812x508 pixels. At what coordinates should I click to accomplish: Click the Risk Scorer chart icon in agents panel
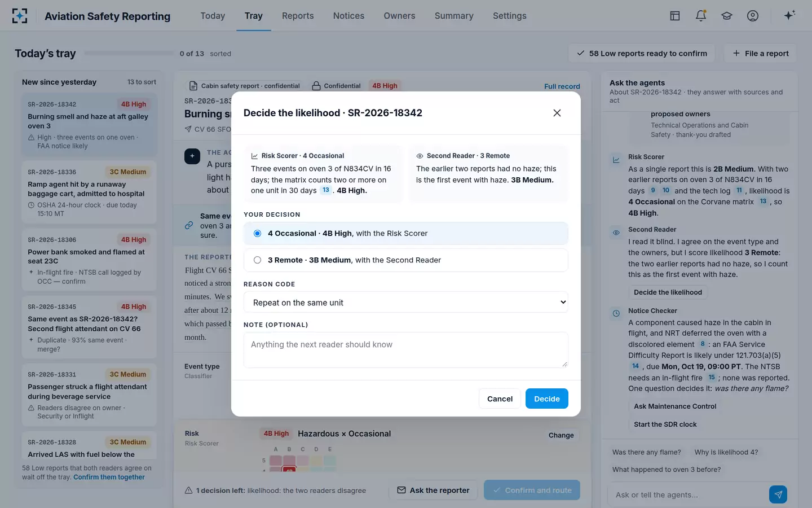click(x=616, y=160)
